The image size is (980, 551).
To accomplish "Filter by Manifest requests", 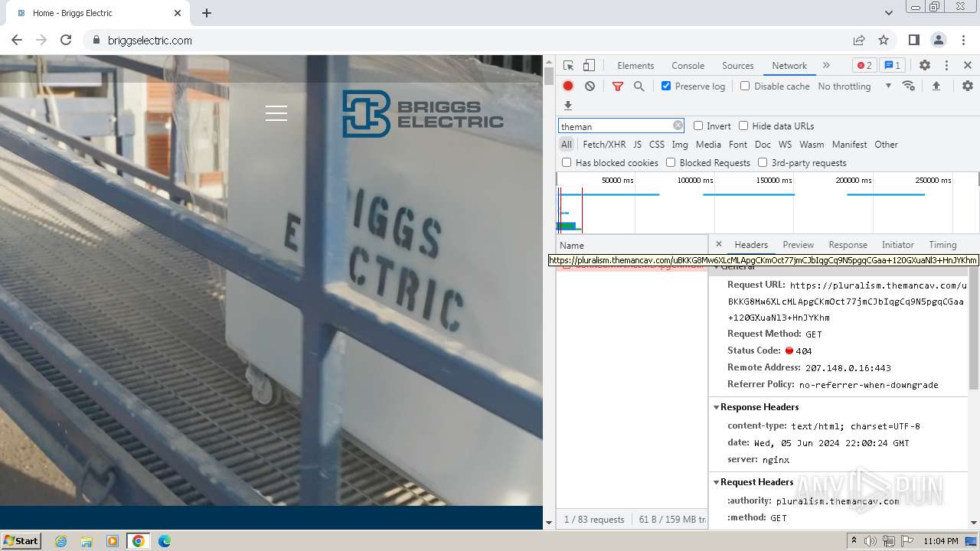I will tap(849, 144).
